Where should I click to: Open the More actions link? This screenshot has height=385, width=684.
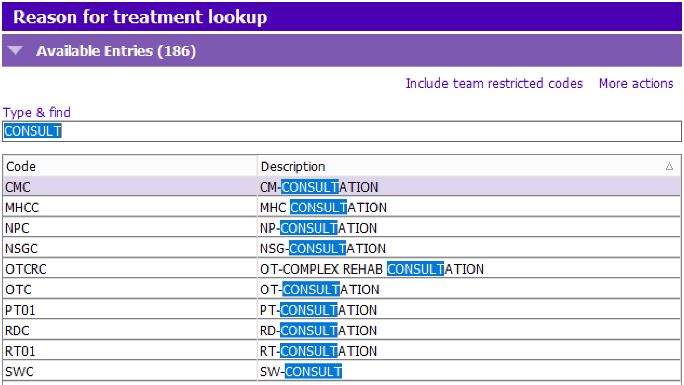coord(636,83)
